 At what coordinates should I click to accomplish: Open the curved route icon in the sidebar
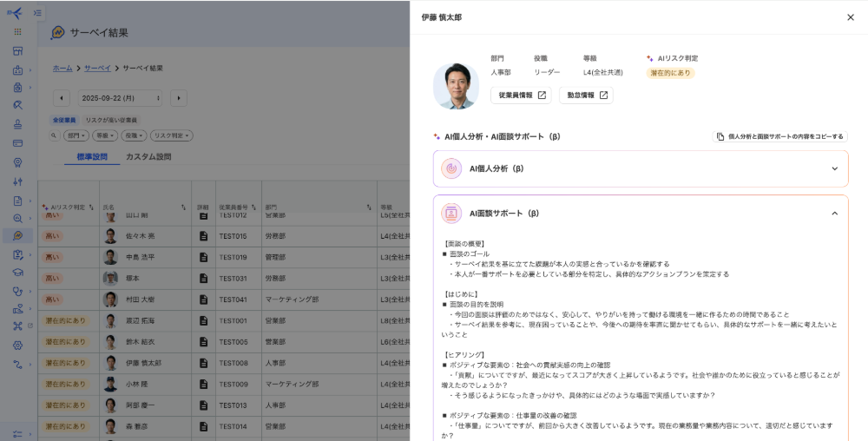pos(17,364)
